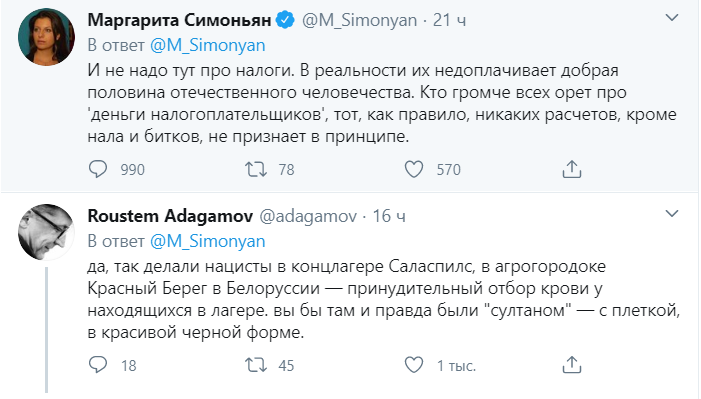Click Roustem Adagamov's avatar photo
This screenshot has height=399, width=701.
pyautogui.click(x=46, y=233)
